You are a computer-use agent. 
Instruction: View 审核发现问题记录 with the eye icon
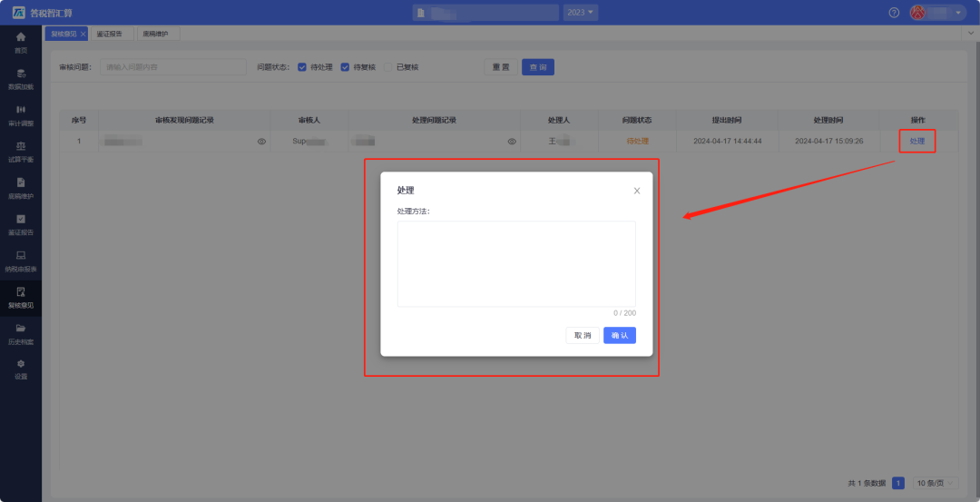coord(262,142)
